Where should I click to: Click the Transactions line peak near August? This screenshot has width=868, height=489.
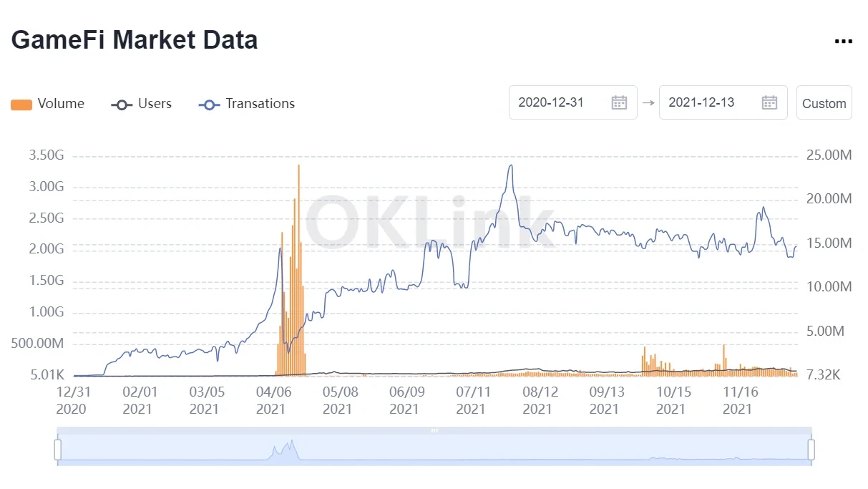pos(510,166)
